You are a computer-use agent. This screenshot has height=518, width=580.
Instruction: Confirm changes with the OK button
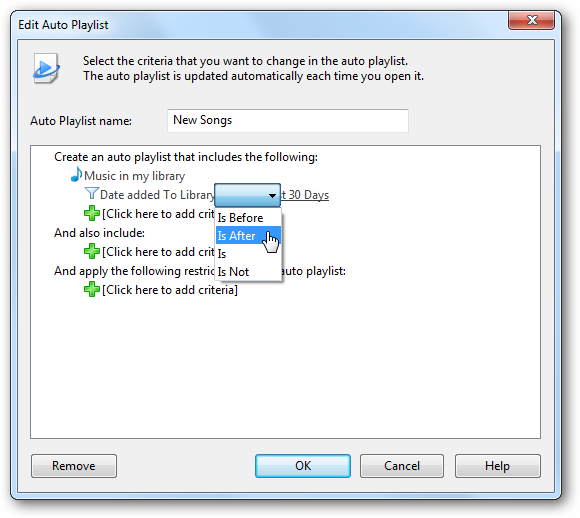(x=303, y=466)
